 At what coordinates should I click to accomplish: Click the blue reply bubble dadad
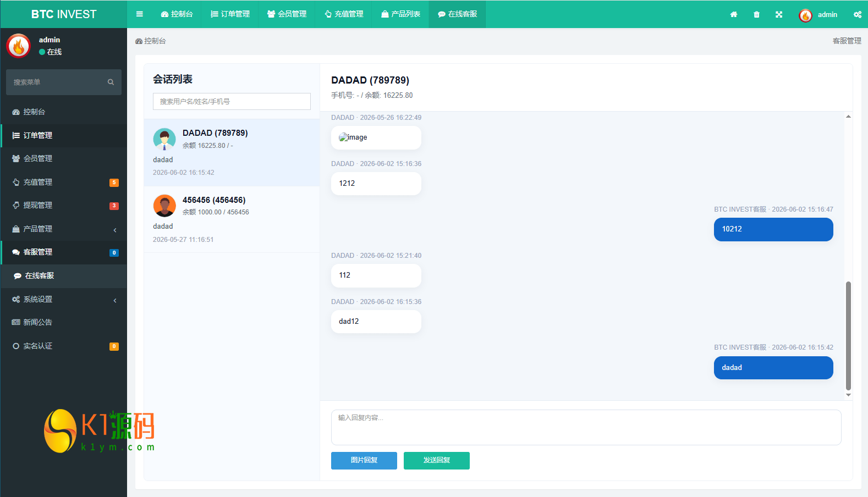click(x=773, y=368)
